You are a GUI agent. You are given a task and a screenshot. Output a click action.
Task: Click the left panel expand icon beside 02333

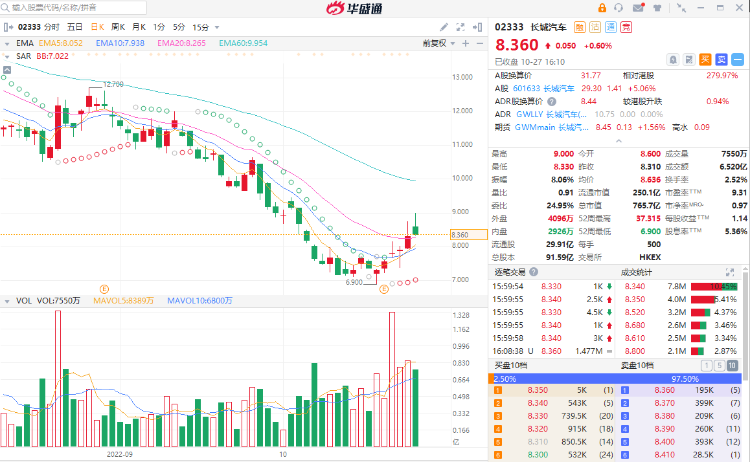8,27
